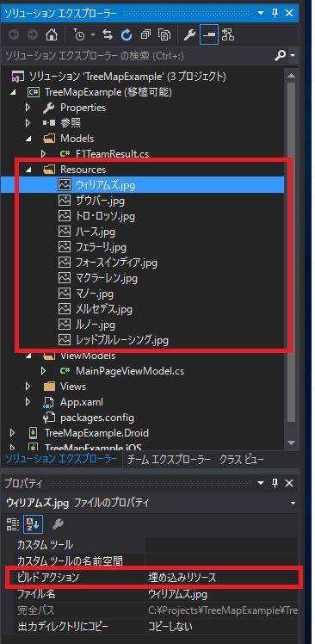
Task: Click the Views folder icon
Action: [49, 387]
